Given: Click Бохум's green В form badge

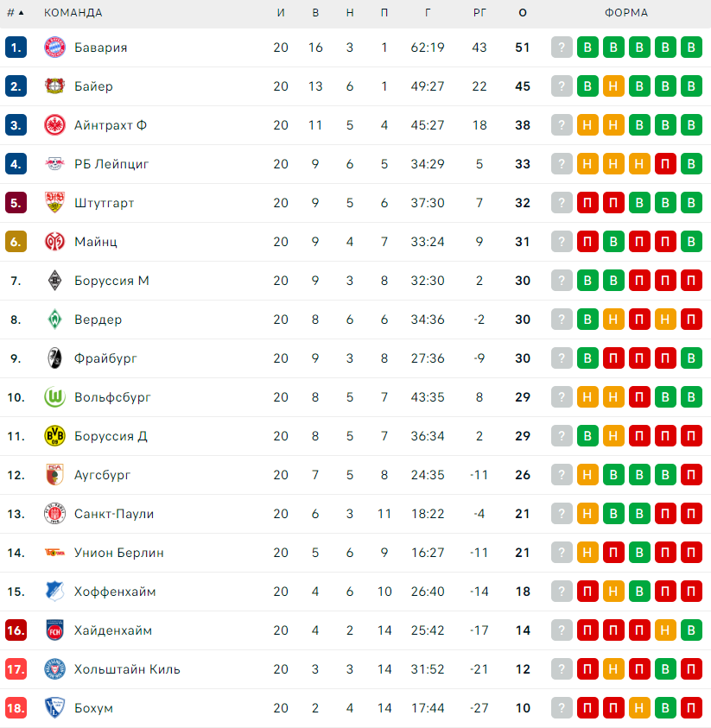Looking at the screenshot, I should [x=665, y=708].
